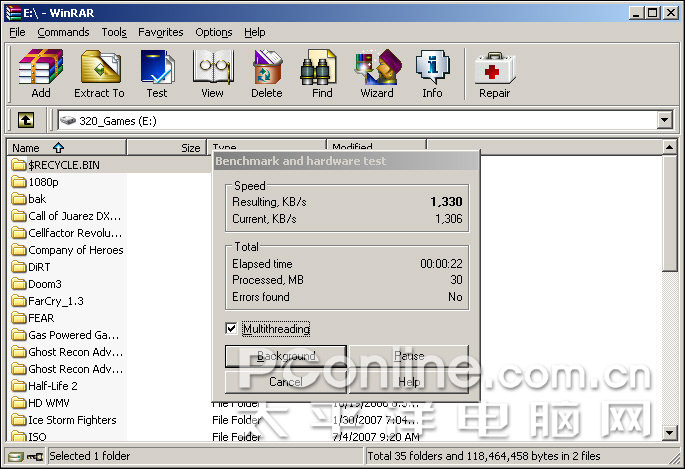This screenshot has height=469, width=685.
Task: Click the vertical scrollbar thumb
Action: [x=669, y=214]
